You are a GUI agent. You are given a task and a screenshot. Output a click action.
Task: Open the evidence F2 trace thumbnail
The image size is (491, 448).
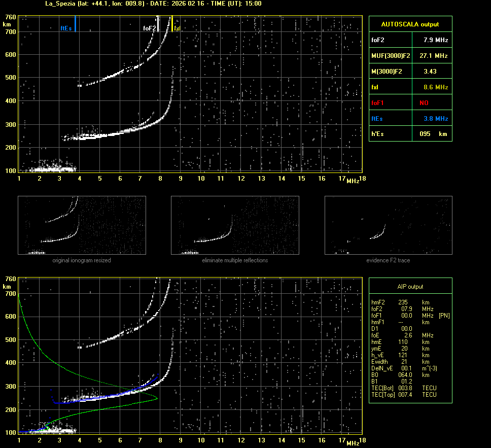tap(388, 225)
